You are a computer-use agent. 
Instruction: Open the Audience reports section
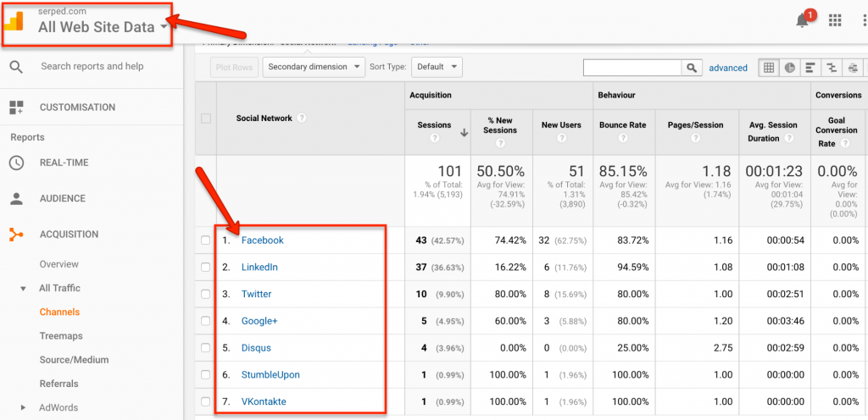(63, 199)
